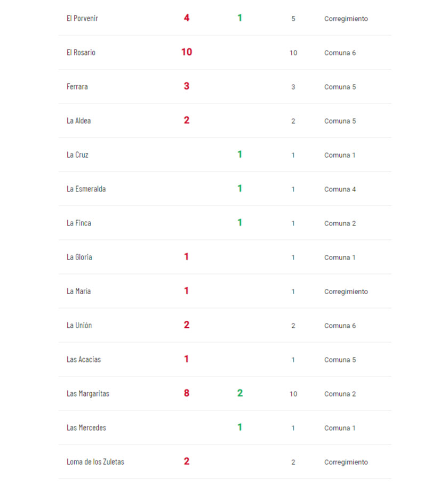Image resolution: width=448 pixels, height=485 pixels.
Task: Click the Ferrara neighborhood name
Action: (77, 86)
